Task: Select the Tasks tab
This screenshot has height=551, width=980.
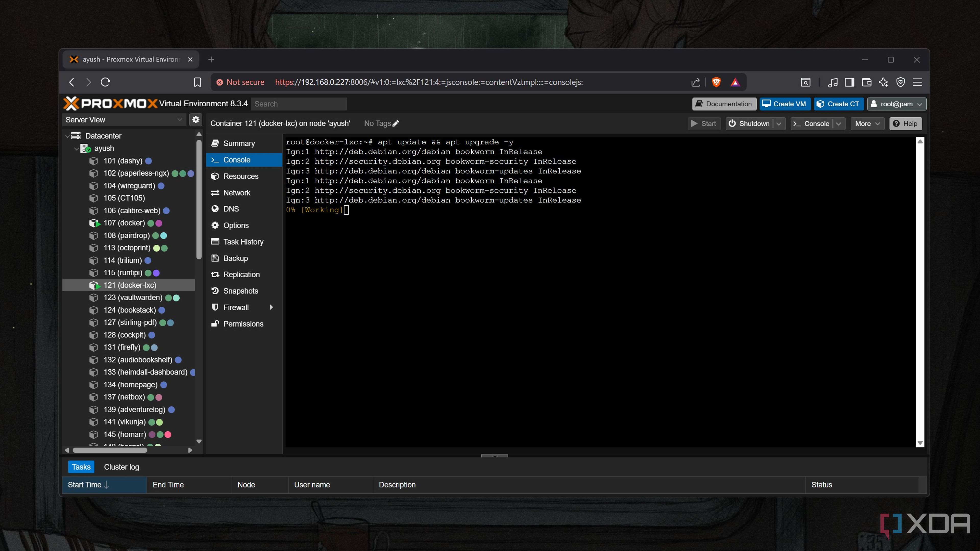Action: click(81, 467)
